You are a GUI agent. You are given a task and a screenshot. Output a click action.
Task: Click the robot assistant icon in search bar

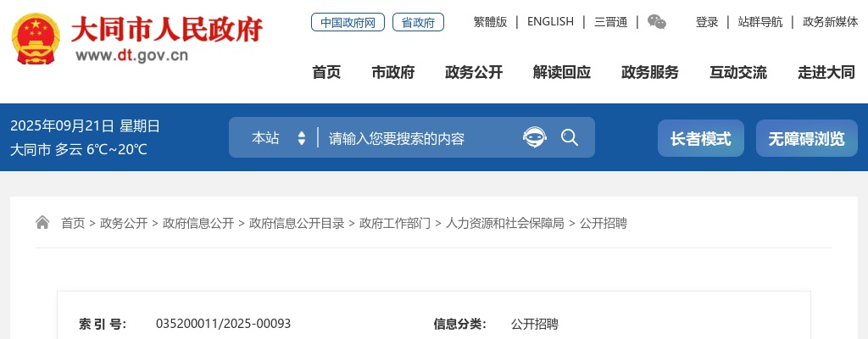click(x=534, y=137)
